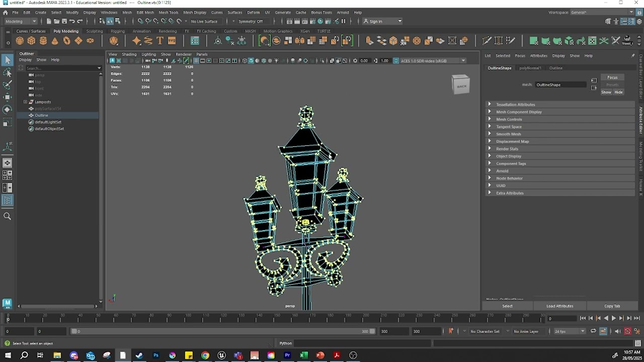Select the Extrude shelf icon
The width and height of the screenshot is (644, 362).
[x=369, y=41]
